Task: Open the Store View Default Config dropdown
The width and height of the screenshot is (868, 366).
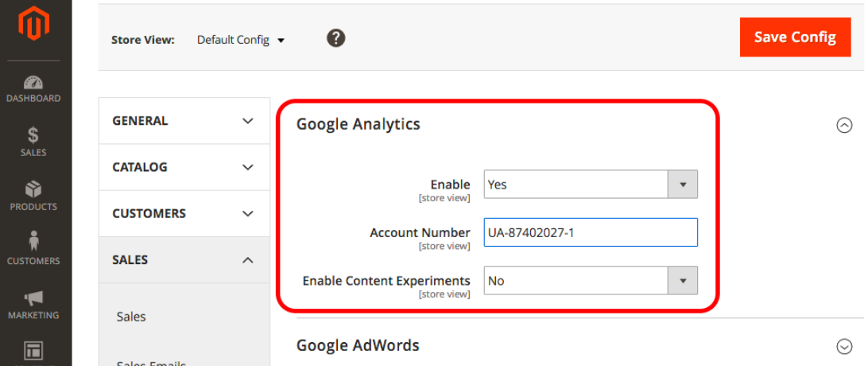Action: pos(241,40)
